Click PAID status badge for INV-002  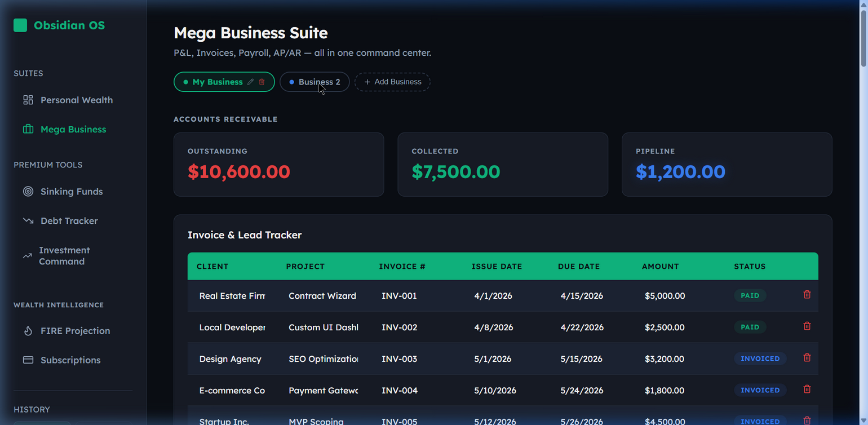[x=750, y=327]
